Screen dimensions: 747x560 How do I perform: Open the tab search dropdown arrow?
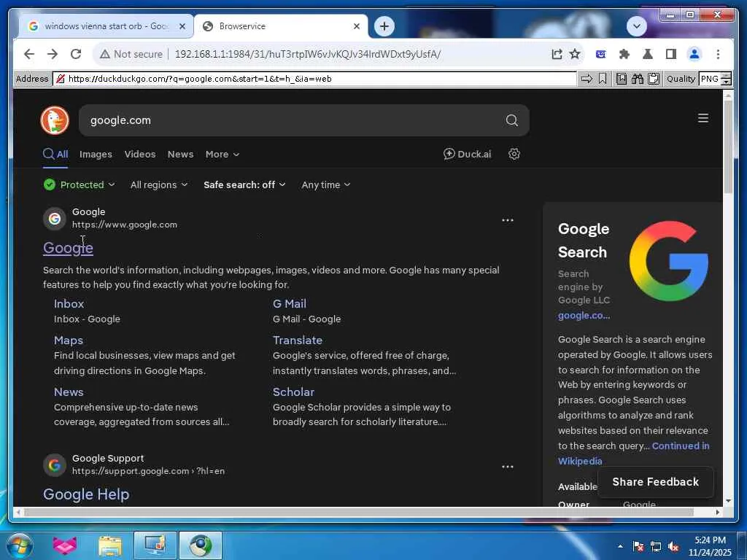(x=636, y=26)
